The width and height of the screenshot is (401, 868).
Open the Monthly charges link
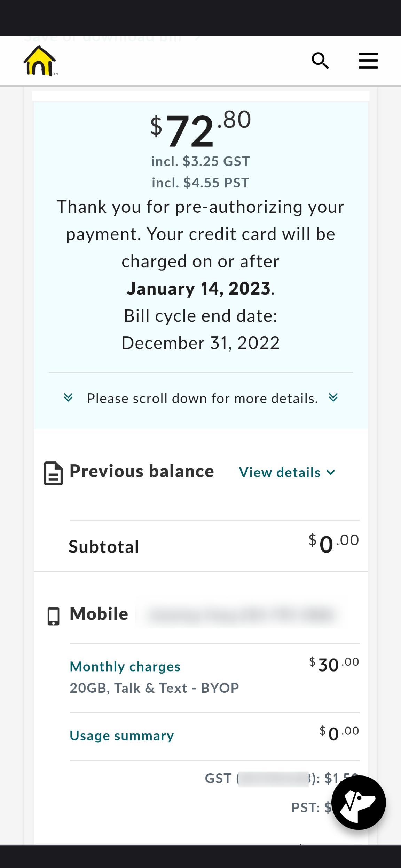point(125,666)
